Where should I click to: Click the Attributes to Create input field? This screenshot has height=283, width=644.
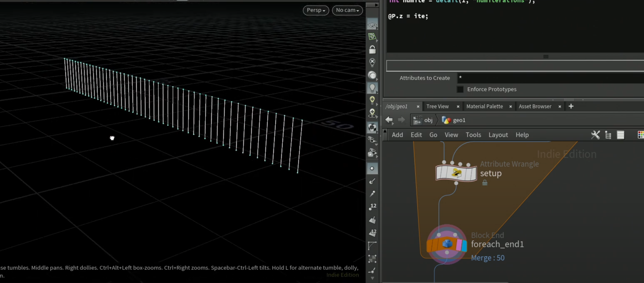tap(550, 78)
